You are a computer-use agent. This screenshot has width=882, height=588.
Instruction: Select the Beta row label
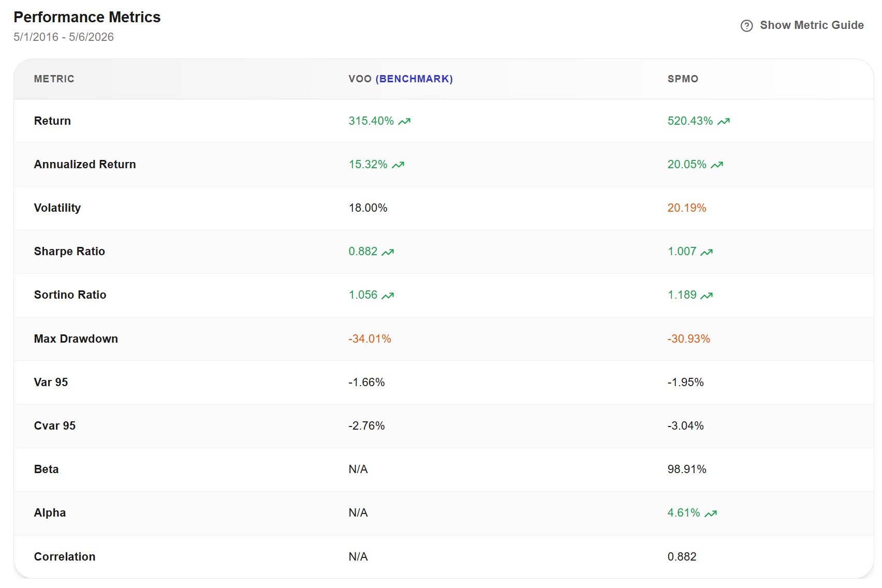tap(46, 469)
